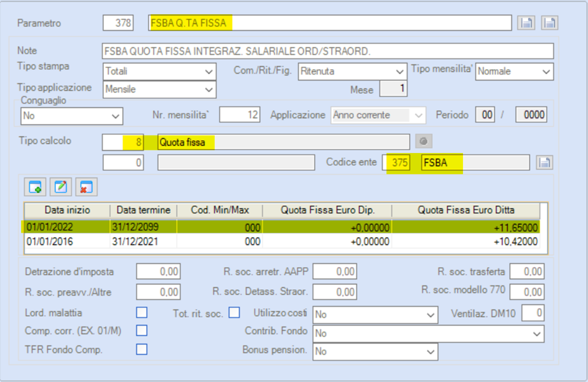Select the row starting 01/01/2016

pos(282,241)
